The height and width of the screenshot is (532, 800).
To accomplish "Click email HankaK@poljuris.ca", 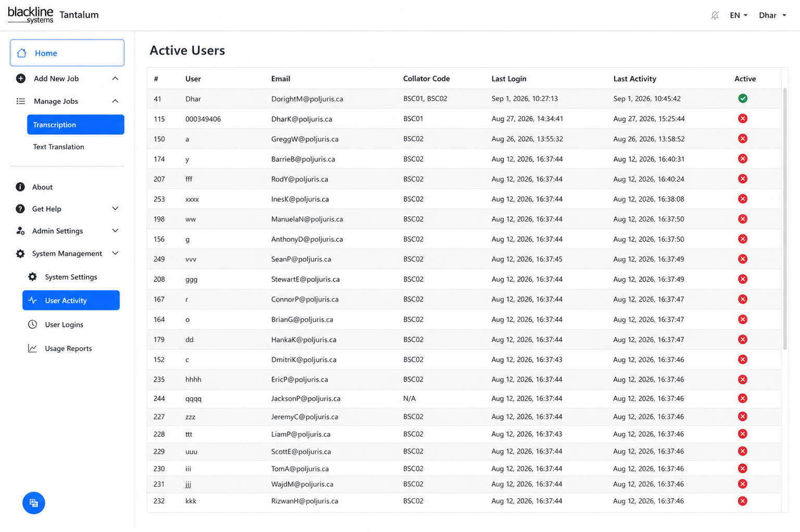I will tap(303, 340).
